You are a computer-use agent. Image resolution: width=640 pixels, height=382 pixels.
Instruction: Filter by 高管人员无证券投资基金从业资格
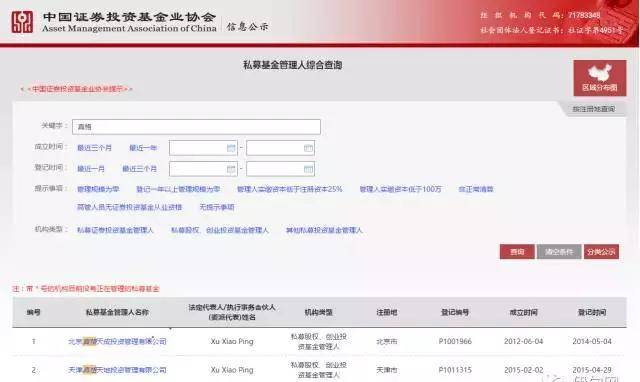pyautogui.click(x=129, y=207)
